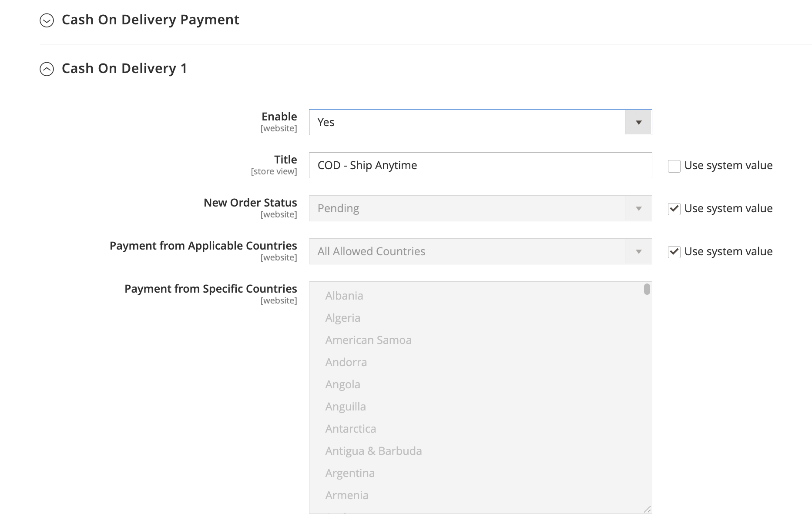The width and height of the screenshot is (812, 527).
Task: Uncheck Use system value for New Order Status
Action: pos(674,209)
